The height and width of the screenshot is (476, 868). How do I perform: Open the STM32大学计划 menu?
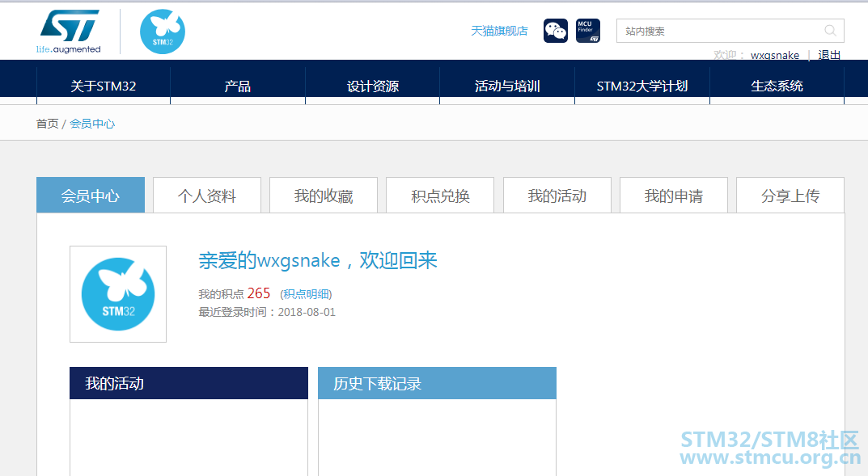642,86
